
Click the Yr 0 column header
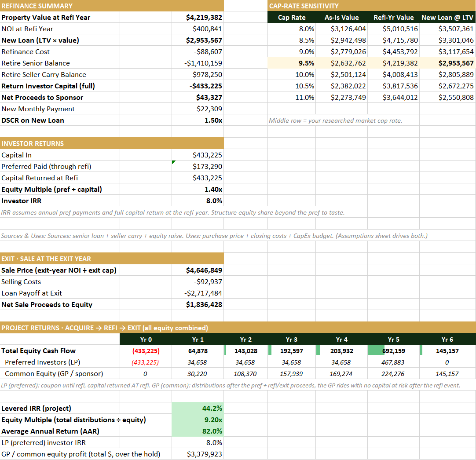click(x=146, y=340)
